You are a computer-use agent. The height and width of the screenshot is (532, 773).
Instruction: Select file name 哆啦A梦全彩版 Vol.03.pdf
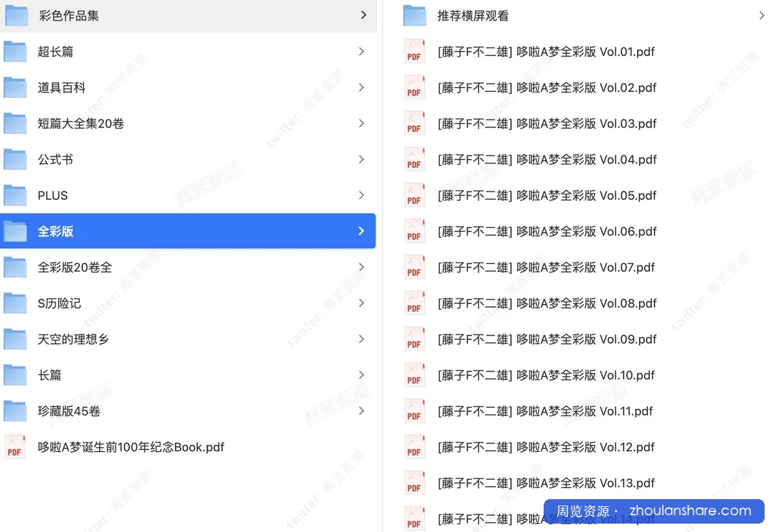[547, 124]
